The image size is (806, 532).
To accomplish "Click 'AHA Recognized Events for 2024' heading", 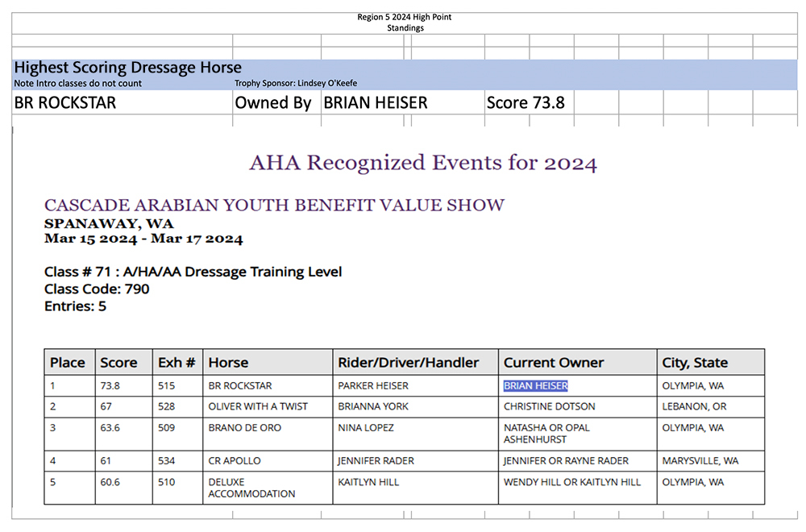I will [x=423, y=163].
